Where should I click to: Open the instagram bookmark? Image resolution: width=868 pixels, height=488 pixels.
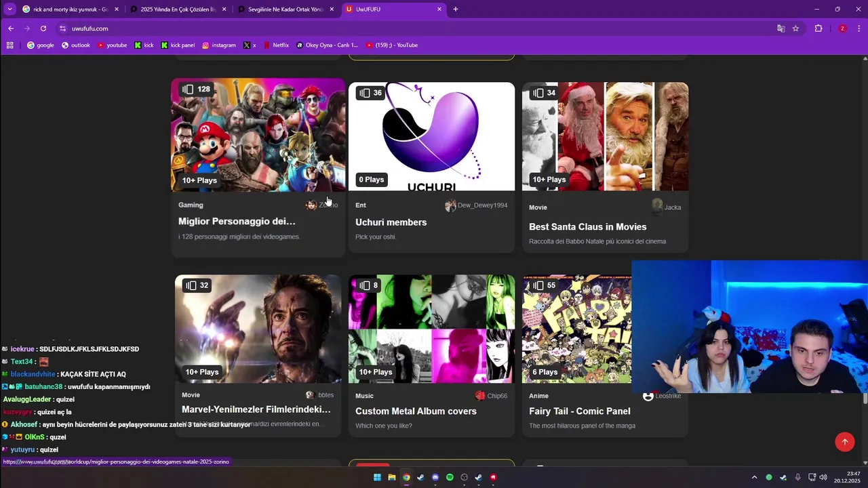click(x=219, y=45)
